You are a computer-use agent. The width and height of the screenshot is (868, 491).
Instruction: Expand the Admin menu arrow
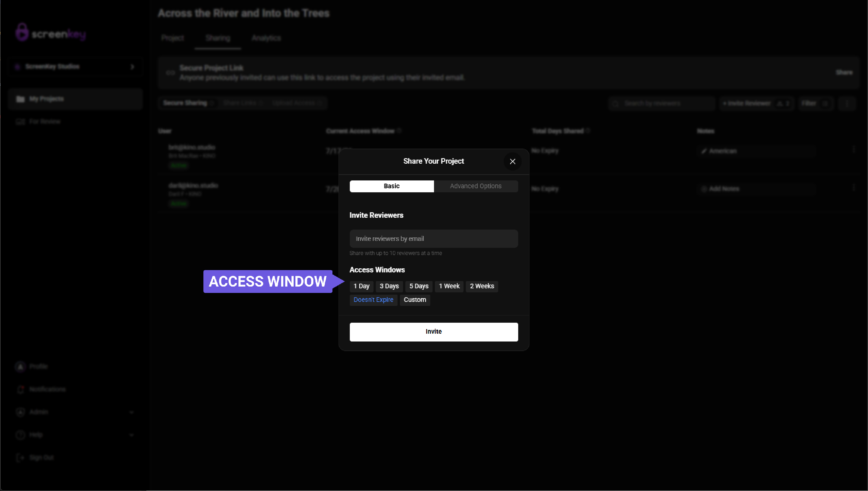point(132,412)
